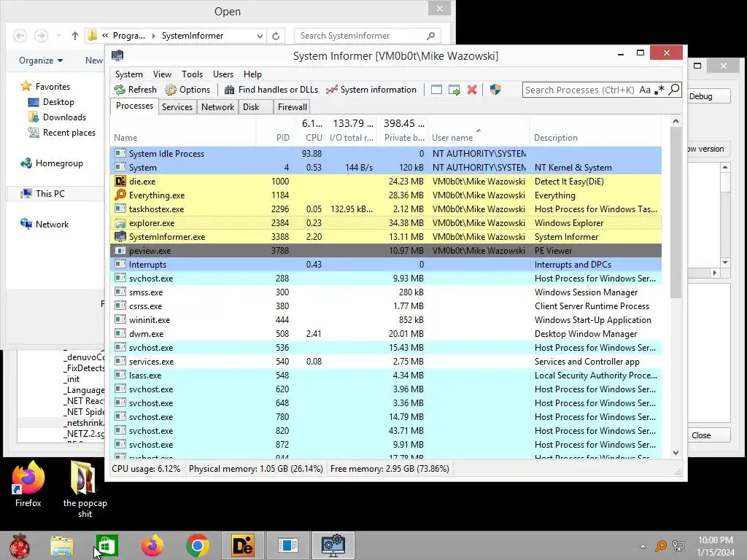Screen dimensions: 747x560
Task: Open the Help menu
Action: click(252, 74)
